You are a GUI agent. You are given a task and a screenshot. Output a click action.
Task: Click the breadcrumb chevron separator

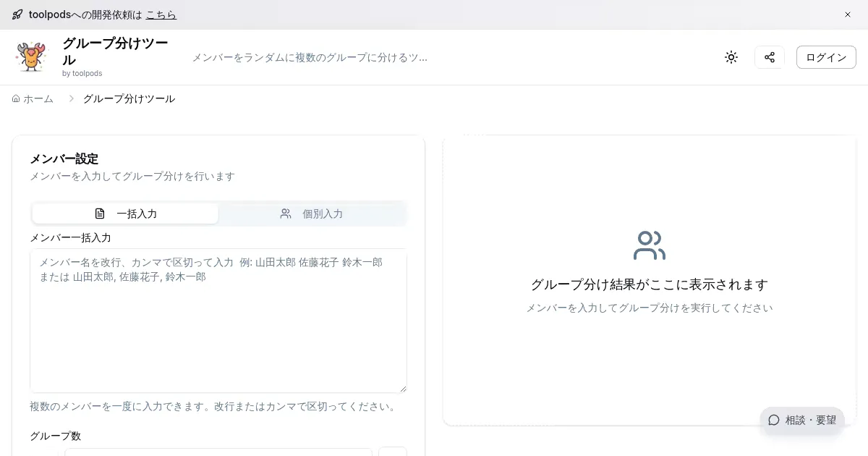pos(71,98)
